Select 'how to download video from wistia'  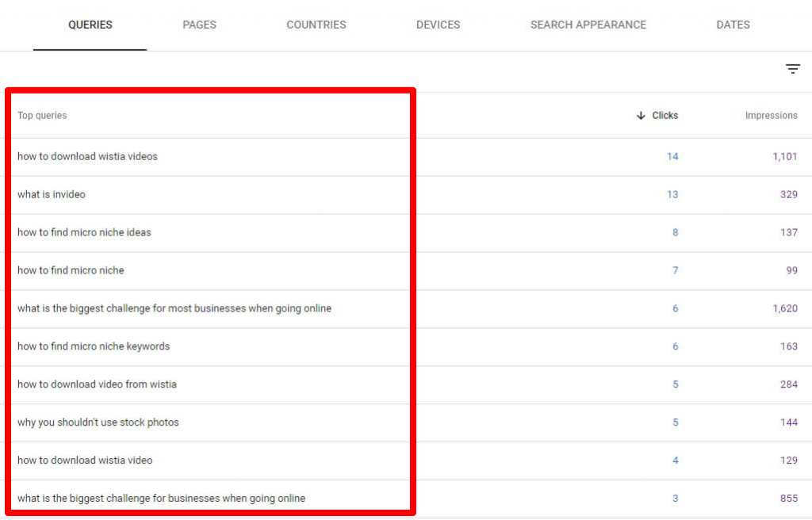pyautogui.click(x=97, y=384)
